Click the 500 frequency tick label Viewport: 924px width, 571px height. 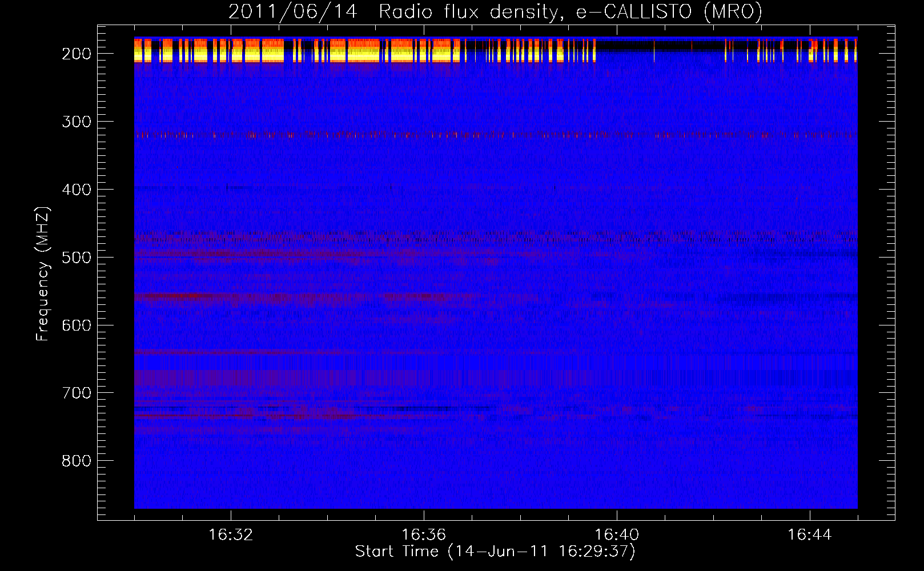pyautogui.click(x=77, y=258)
